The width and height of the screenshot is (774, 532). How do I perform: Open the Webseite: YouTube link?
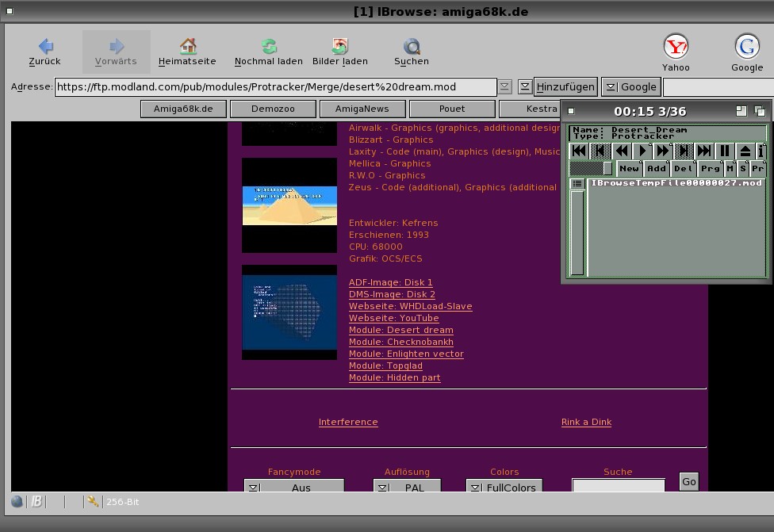pyautogui.click(x=393, y=318)
